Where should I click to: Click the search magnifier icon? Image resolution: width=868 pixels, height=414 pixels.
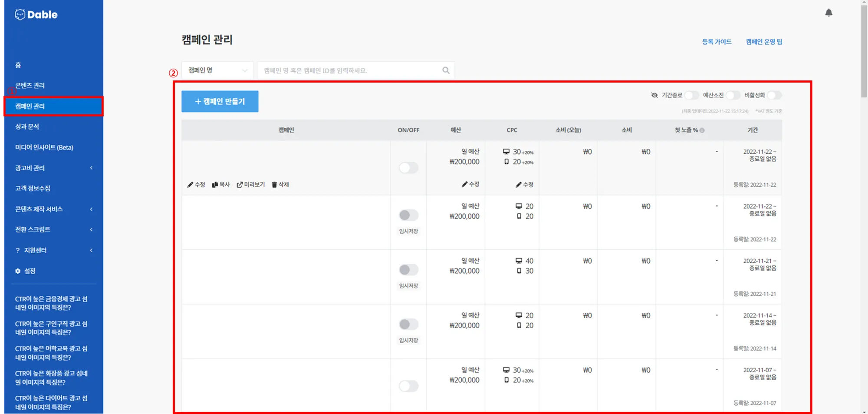click(x=446, y=70)
